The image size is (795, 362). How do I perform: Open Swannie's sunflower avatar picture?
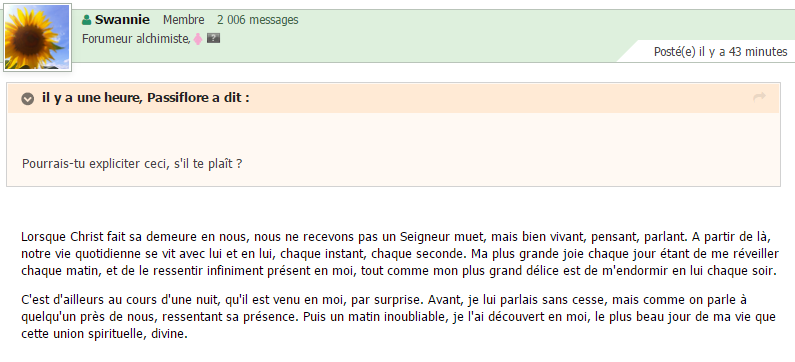37,37
